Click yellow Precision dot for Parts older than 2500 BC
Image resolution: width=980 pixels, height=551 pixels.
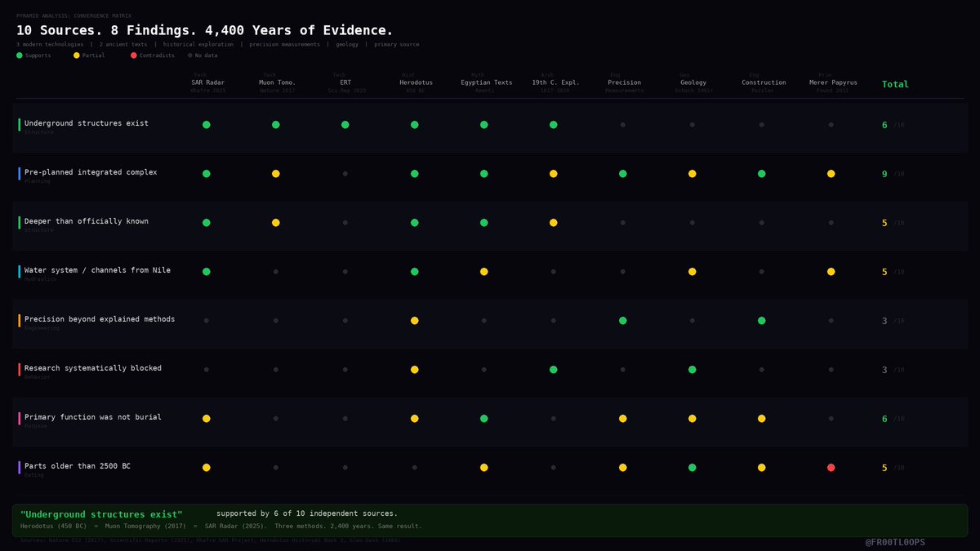click(623, 468)
